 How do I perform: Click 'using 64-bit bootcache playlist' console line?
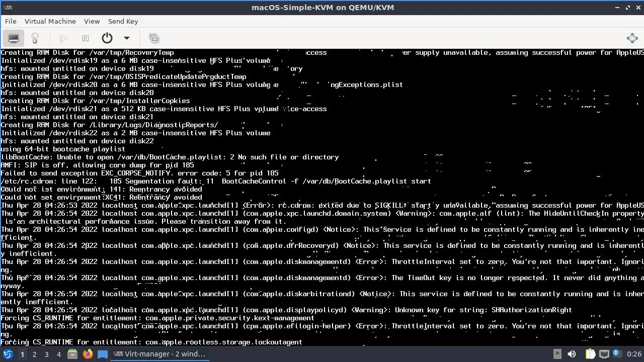tap(63, 149)
